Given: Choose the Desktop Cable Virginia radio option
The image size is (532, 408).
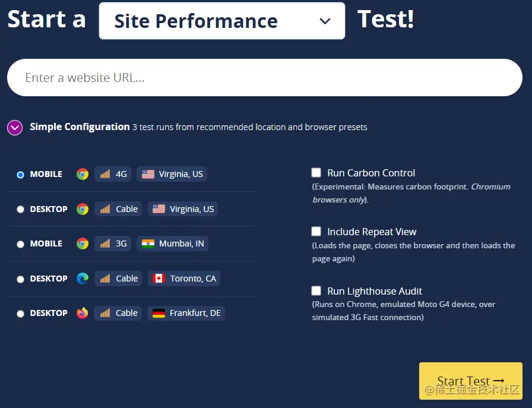Looking at the screenshot, I should point(21,210).
